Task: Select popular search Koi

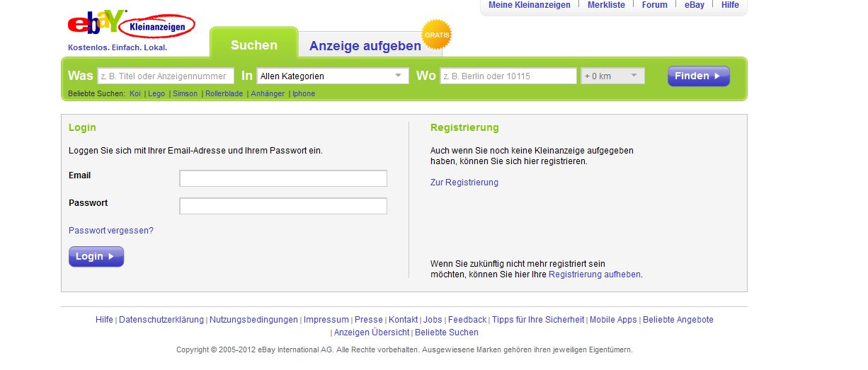Action: click(x=135, y=93)
